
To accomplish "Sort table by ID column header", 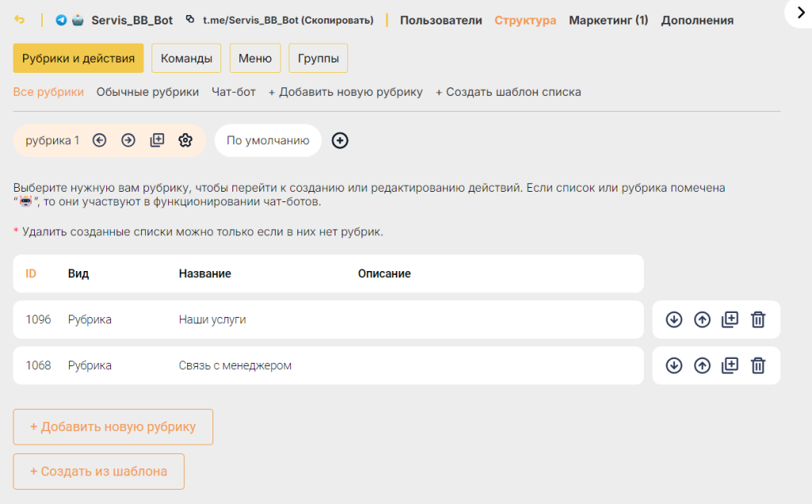I will 31,273.
